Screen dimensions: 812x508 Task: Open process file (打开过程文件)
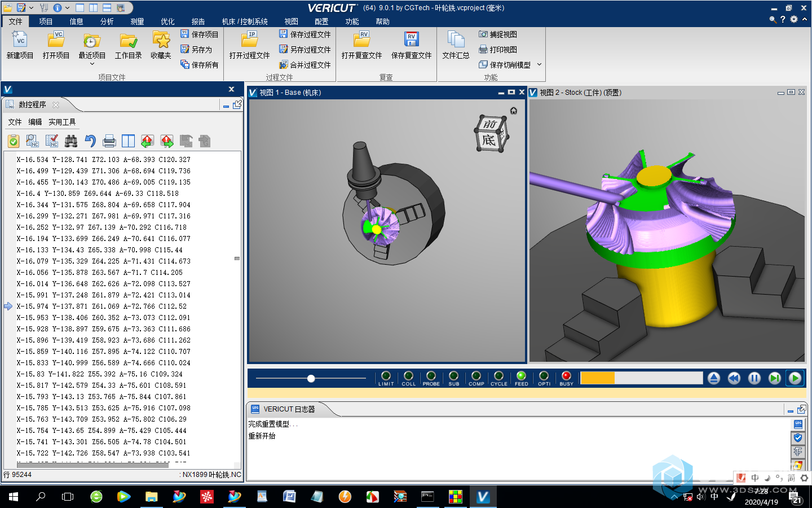(250, 45)
